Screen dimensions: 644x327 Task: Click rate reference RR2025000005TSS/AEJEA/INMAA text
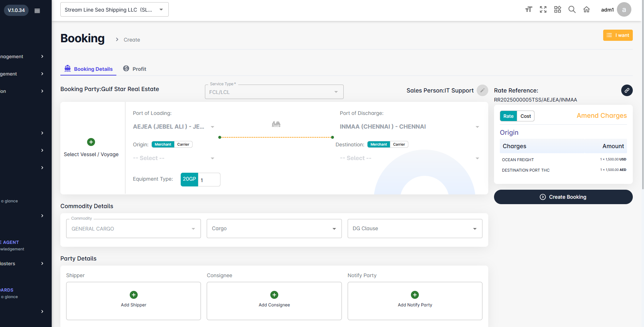point(536,100)
